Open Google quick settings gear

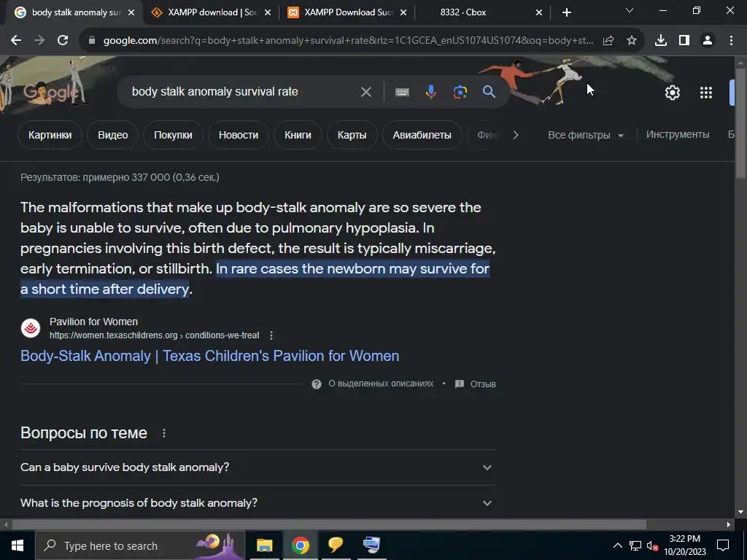(x=672, y=93)
